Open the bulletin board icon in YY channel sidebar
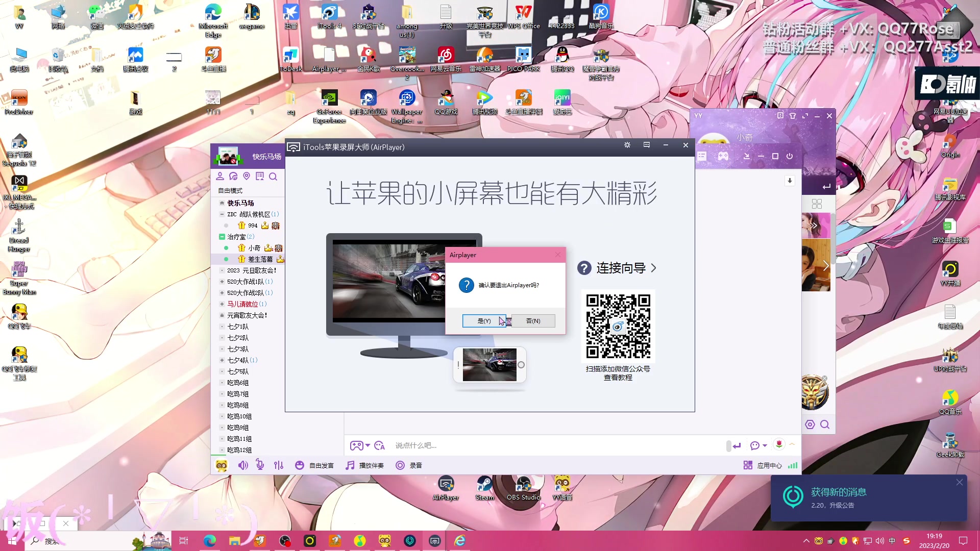The height and width of the screenshot is (551, 980). tap(260, 176)
